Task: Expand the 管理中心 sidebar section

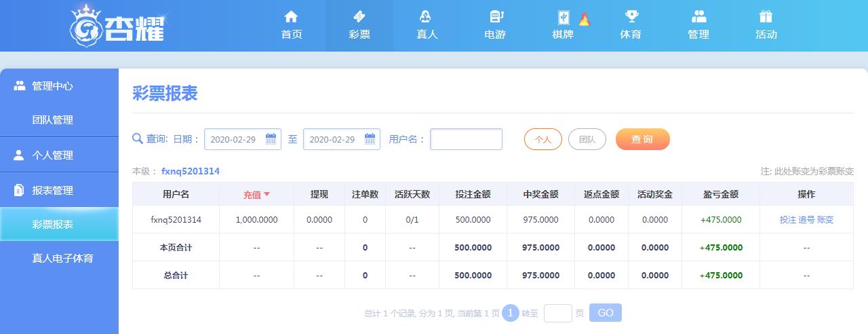Action: click(x=52, y=86)
